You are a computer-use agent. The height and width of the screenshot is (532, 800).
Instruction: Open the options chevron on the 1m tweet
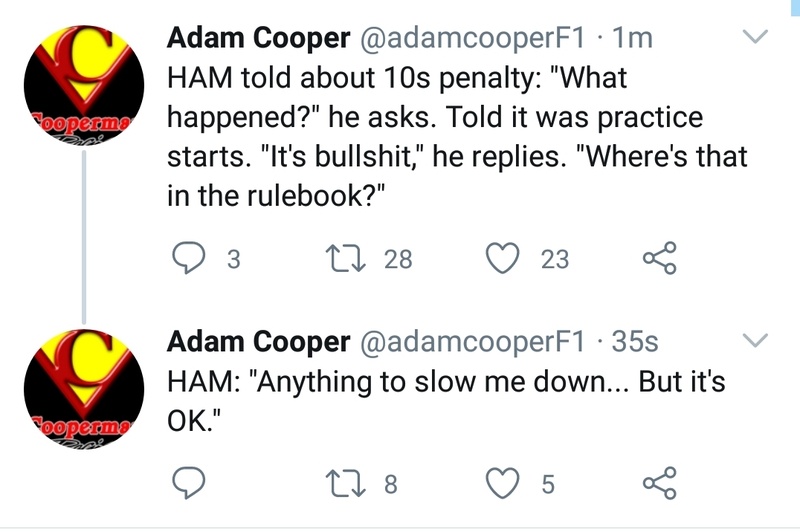point(755,37)
